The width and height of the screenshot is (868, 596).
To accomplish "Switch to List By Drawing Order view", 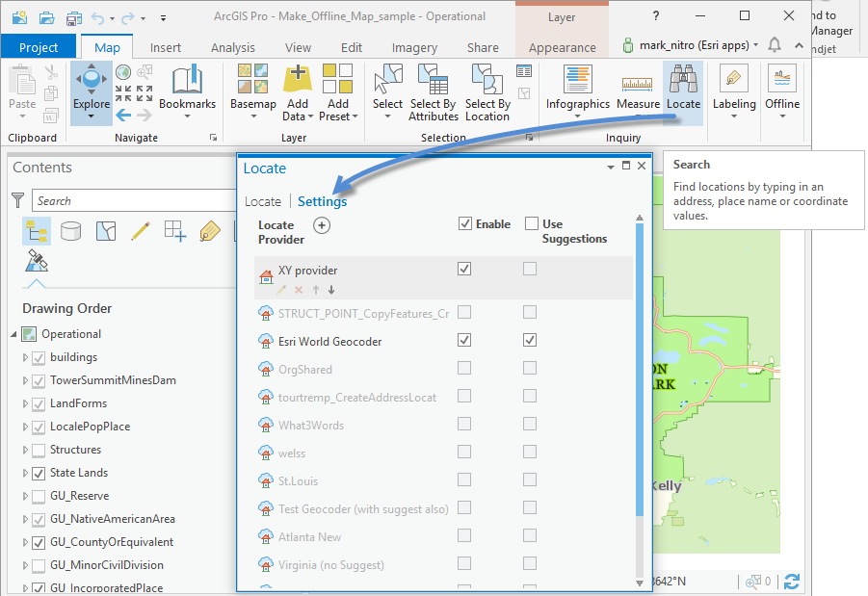I will (37, 231).
